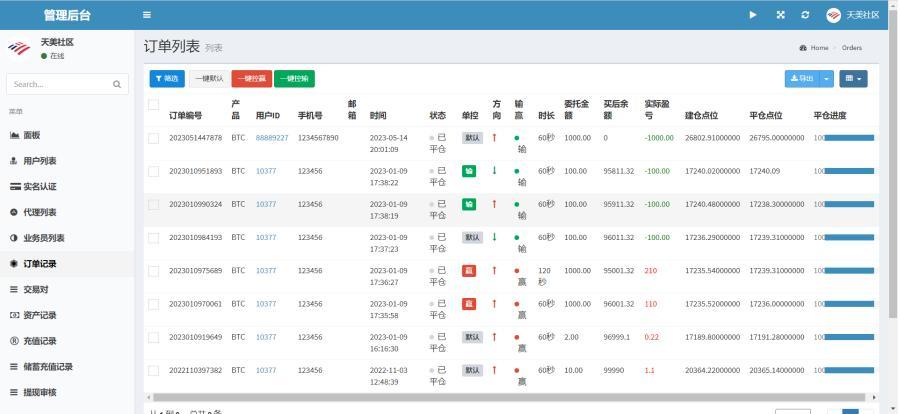Go to 用户列表 in sidebar
This screenshot has width=900, height=414.
(x=40, y=161)
